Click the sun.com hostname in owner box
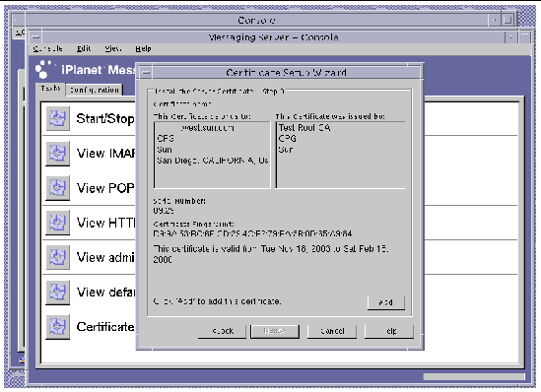This screenshot has width=541, height=392. pyautogui.click(x=207, y=128)
